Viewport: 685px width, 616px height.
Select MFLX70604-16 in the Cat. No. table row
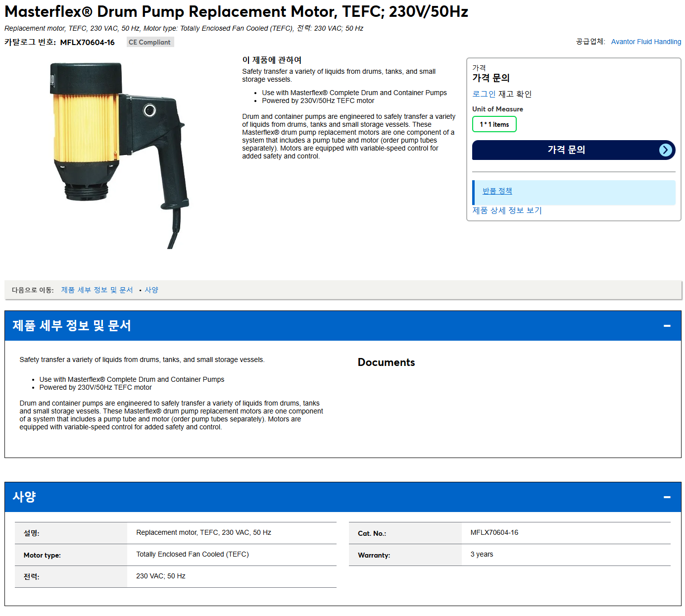pos(494,533)
